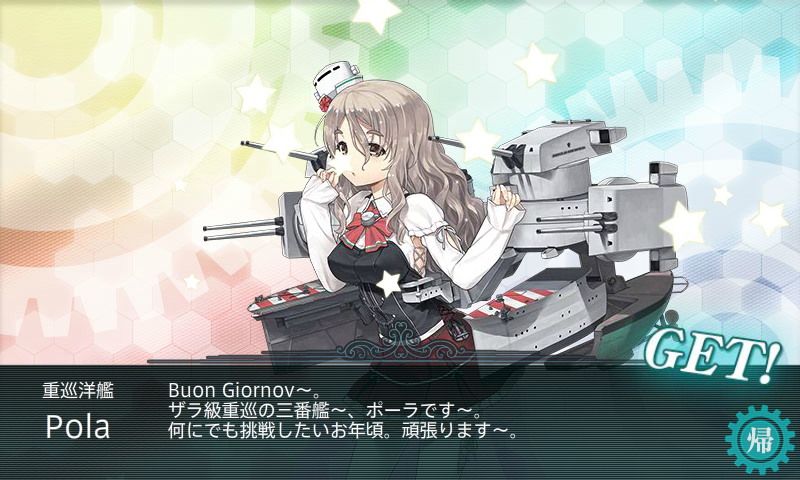800x480 pixels.
Task: Click the teal gear return button 帰
Action: 759,440
